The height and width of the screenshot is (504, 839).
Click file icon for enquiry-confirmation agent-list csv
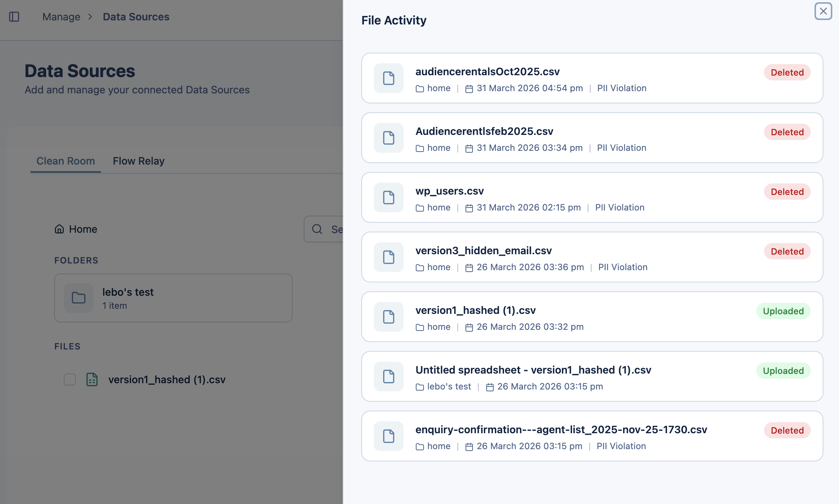click(x=388, y=436)
